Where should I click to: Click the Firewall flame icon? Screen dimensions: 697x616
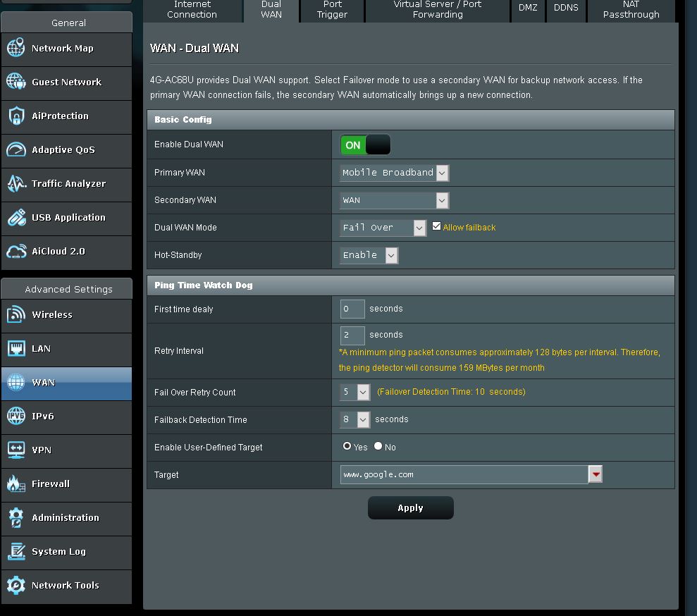pos(16,484)
